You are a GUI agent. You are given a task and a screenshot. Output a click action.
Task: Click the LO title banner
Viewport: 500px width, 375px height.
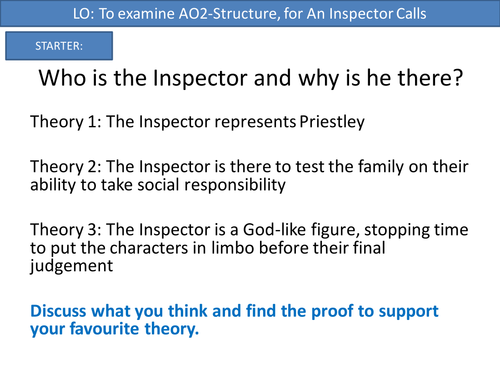click(x=250, y=13)
